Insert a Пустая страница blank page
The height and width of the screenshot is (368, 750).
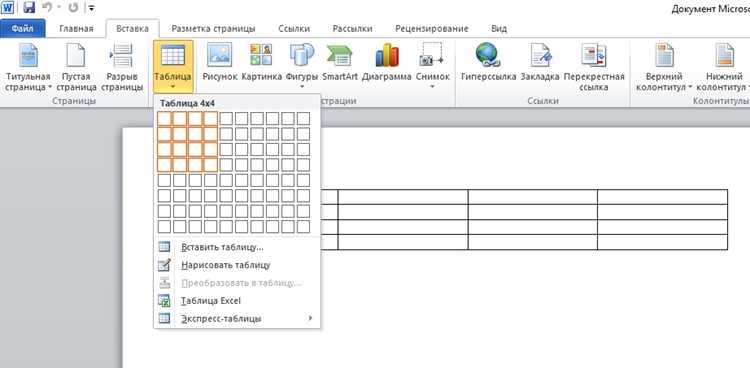77,67
